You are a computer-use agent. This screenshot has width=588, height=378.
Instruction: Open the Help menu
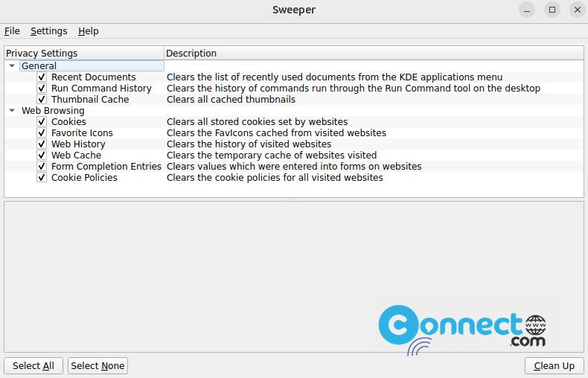88,31
